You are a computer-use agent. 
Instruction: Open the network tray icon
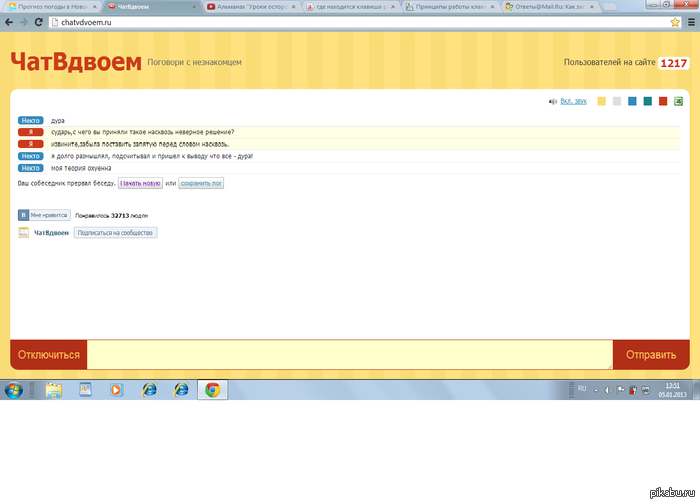(x=646, y=390)
